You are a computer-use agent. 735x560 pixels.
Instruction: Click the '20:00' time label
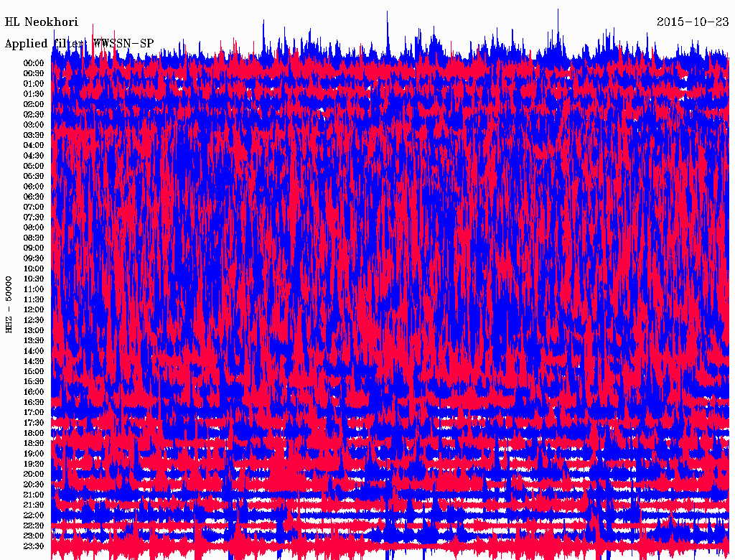click(34, 474)
